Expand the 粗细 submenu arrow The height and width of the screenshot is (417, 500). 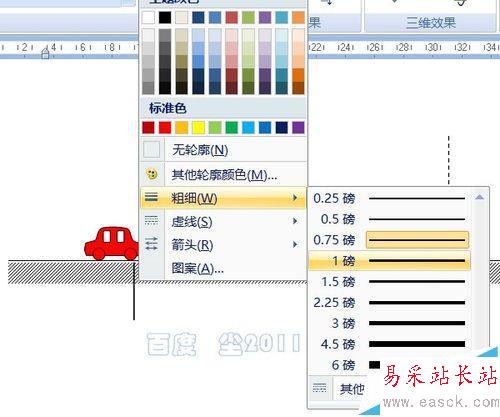coord(295,198)
